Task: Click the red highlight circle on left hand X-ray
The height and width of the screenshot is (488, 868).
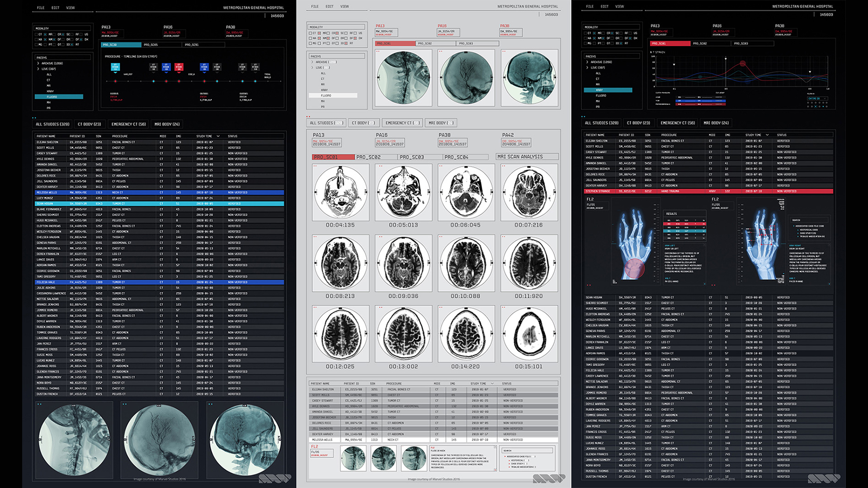Action: click(x=634, y=268)
